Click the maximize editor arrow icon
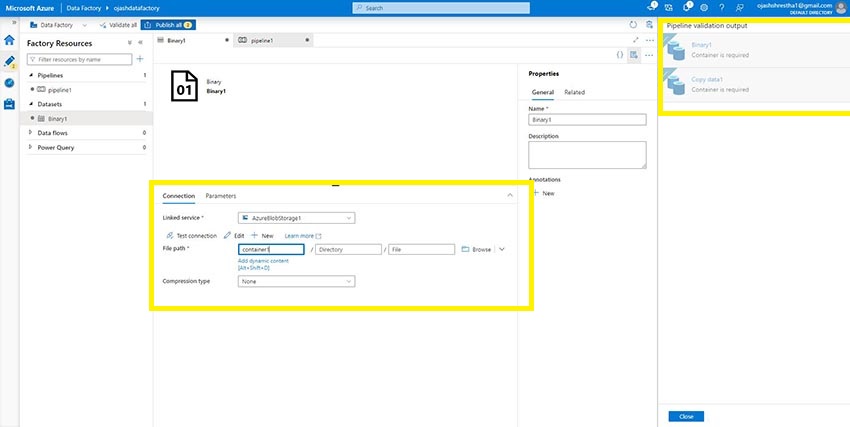 point(635,40)
